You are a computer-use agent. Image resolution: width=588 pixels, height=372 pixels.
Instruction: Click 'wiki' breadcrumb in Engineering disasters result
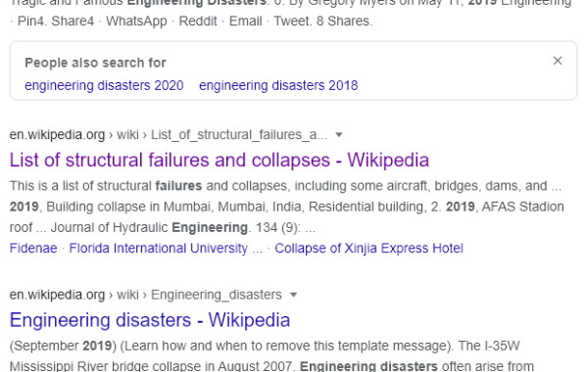tap(127, 295)
